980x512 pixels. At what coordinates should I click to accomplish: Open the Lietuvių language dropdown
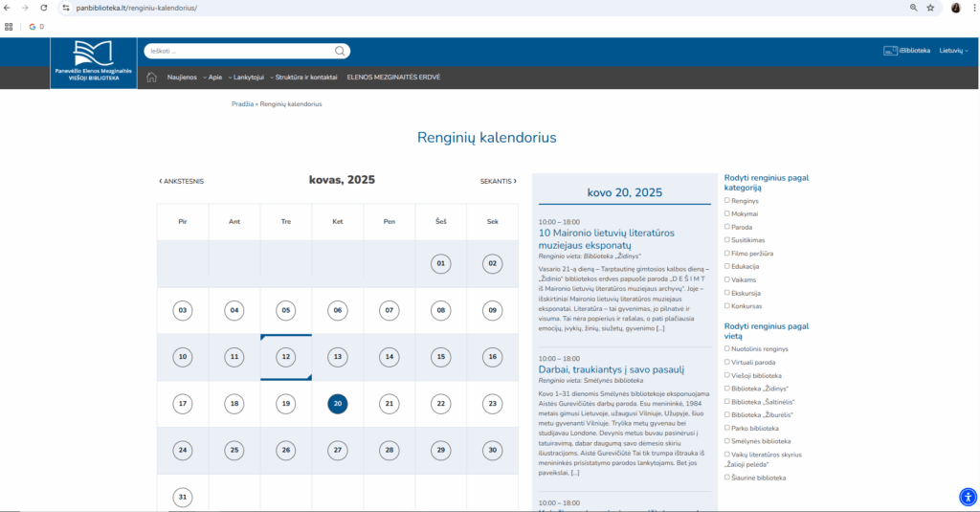point(953,51)
